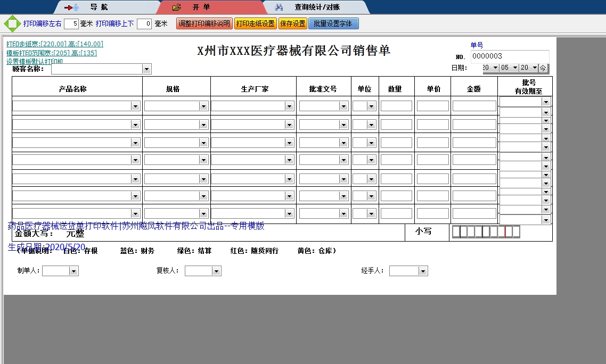The width and height of the screenshot is (606, 364).
Task: Click the 单号 number input field
Action: tap(510, 56)
